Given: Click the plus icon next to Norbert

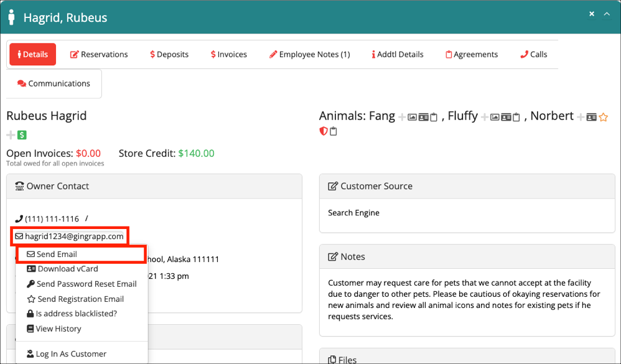Looking at the screenshot, I should coord(581,117).
